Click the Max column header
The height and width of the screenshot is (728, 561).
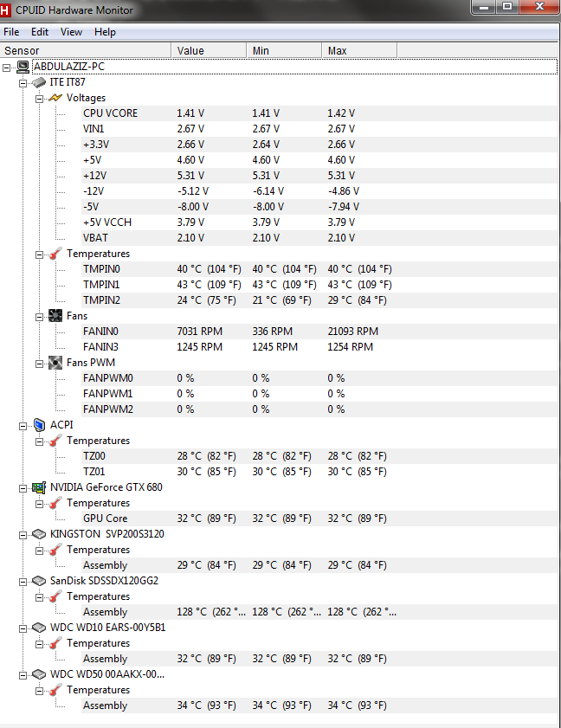[x=359, y=50]
